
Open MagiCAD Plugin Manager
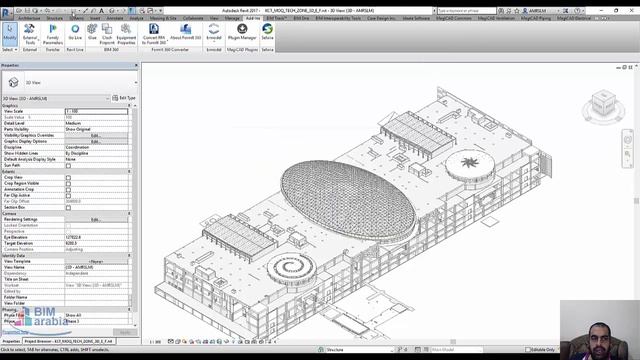242,32
